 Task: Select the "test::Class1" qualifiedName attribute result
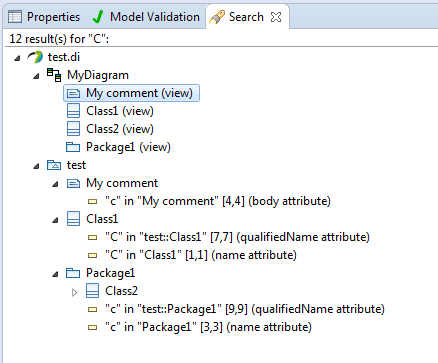tap(229, 237)
